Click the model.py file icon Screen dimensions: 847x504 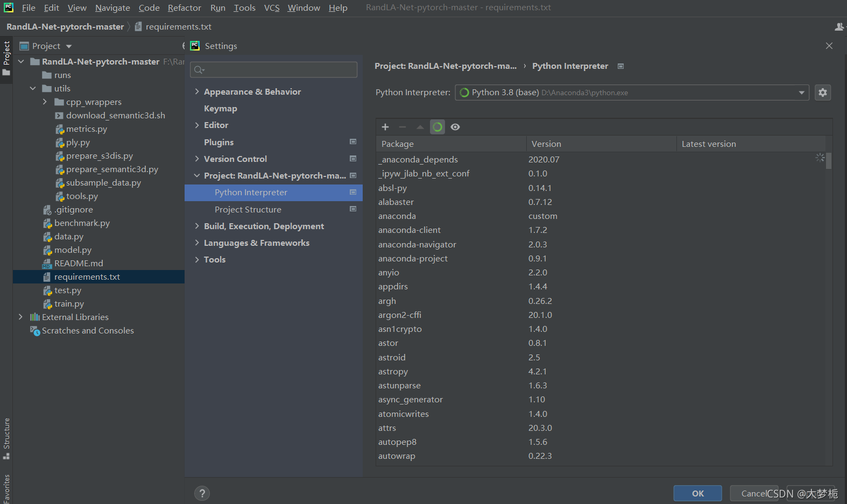point(47,250)
